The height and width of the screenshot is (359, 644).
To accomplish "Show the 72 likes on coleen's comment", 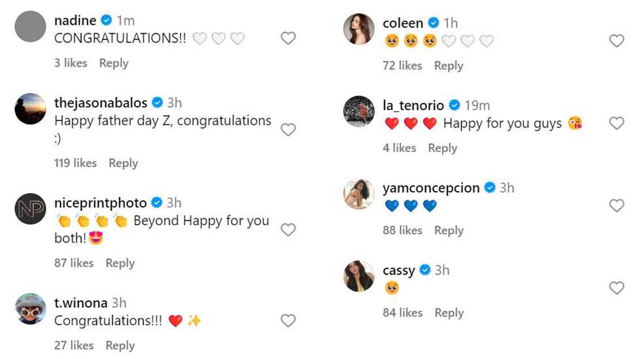I will coord(402,66).
